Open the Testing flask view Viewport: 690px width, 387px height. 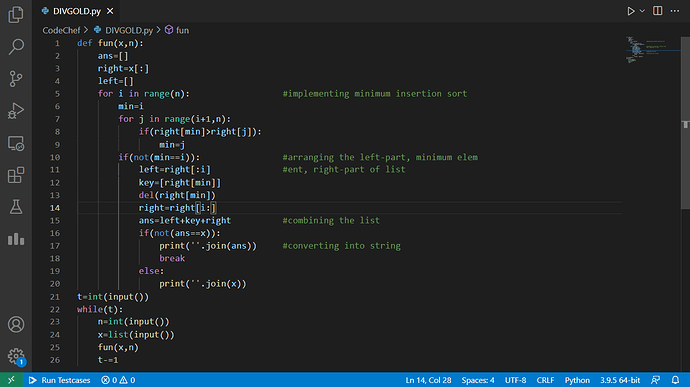click(16, 207)
